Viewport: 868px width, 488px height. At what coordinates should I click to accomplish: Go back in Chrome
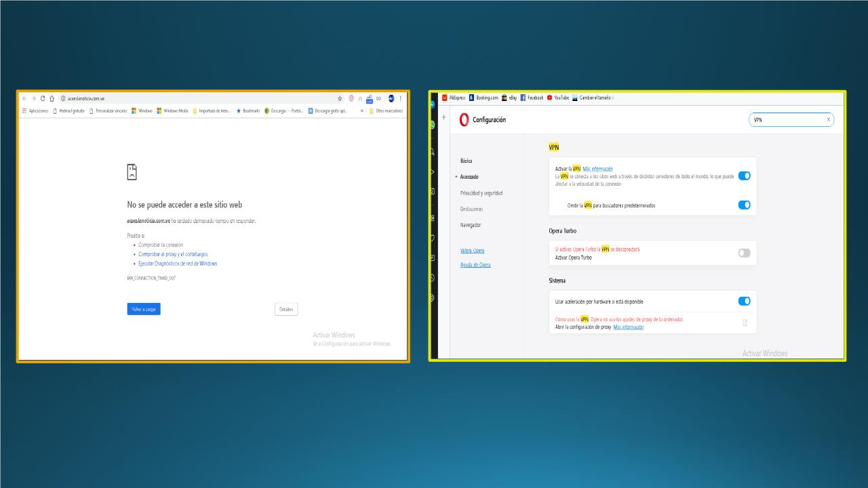[x=24, y=98]
